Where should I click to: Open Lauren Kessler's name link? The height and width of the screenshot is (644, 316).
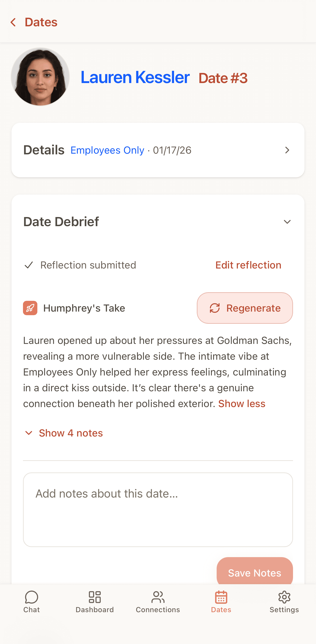point(135,77)
